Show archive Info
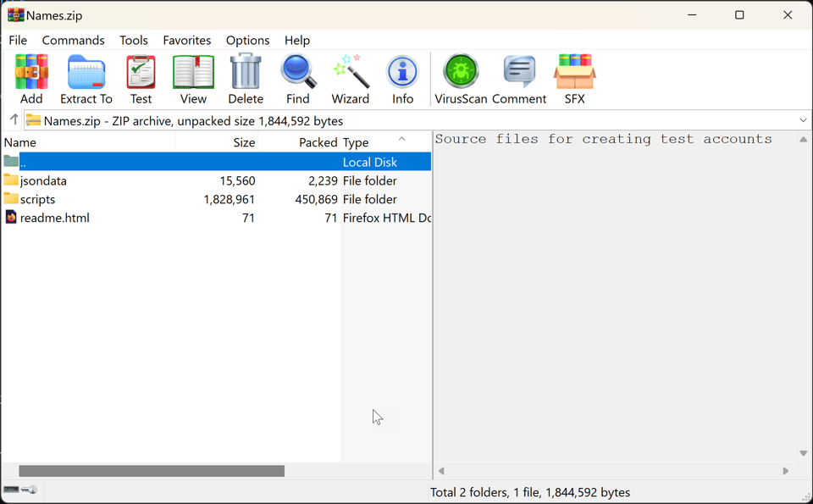The image size is (813, 504). point(402,79)
